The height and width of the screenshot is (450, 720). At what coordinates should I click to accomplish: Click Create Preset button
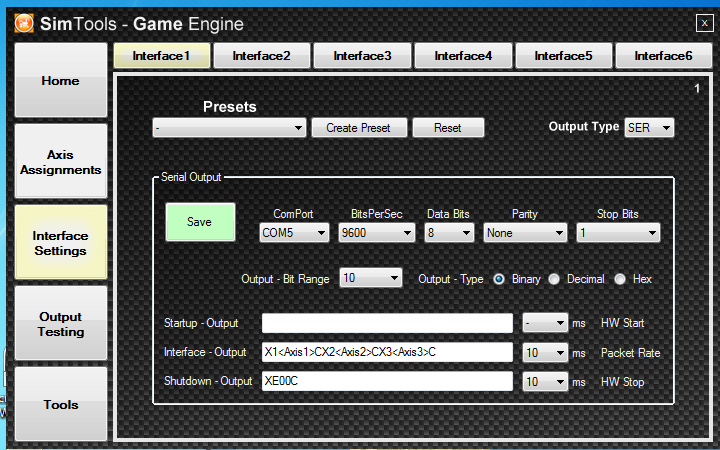click(359, 128)
